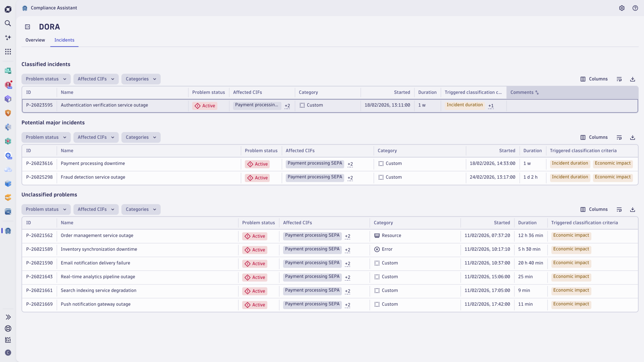Click Columns button for Classified incidents
This screenshot has height=362, width=644.
(x=594, y=79)
